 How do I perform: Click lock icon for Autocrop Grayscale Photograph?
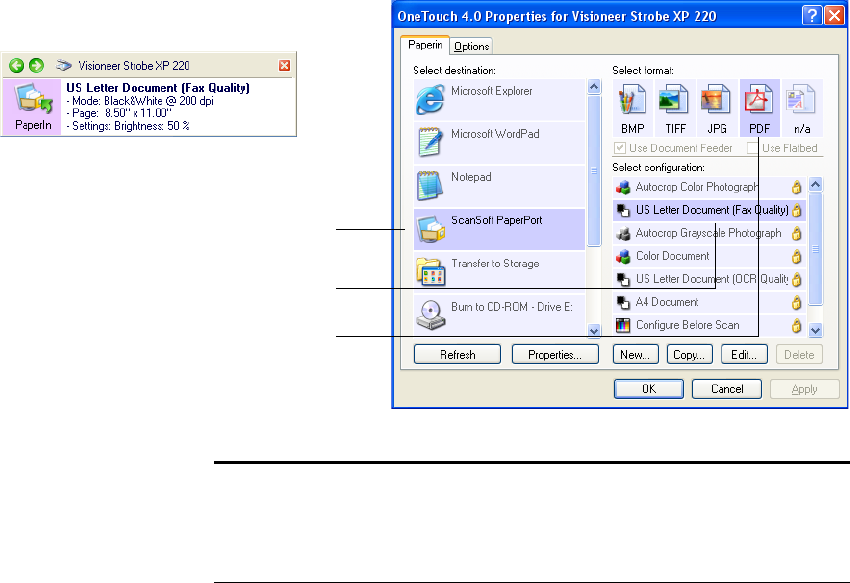pos(796,233)
